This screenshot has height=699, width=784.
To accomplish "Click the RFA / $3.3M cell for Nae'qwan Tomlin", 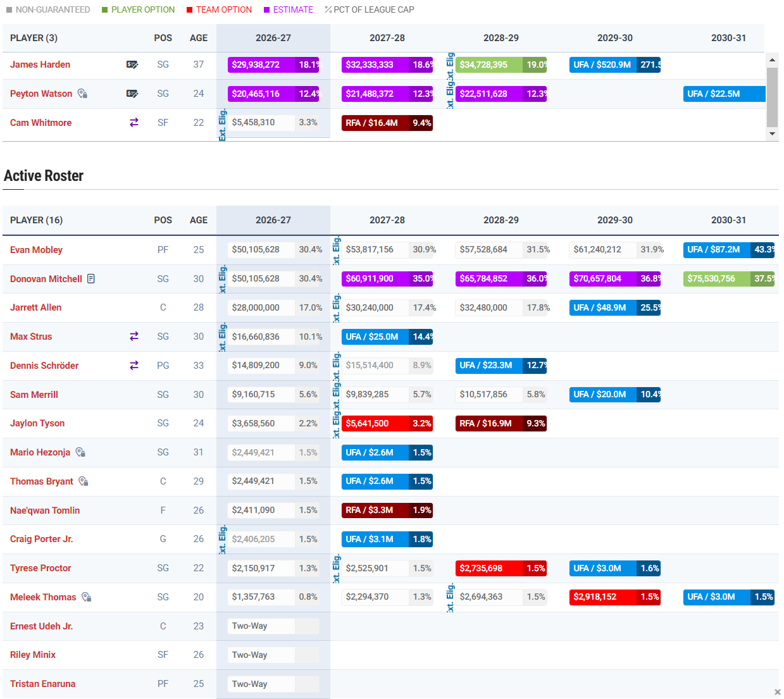I will coord(387,510).
